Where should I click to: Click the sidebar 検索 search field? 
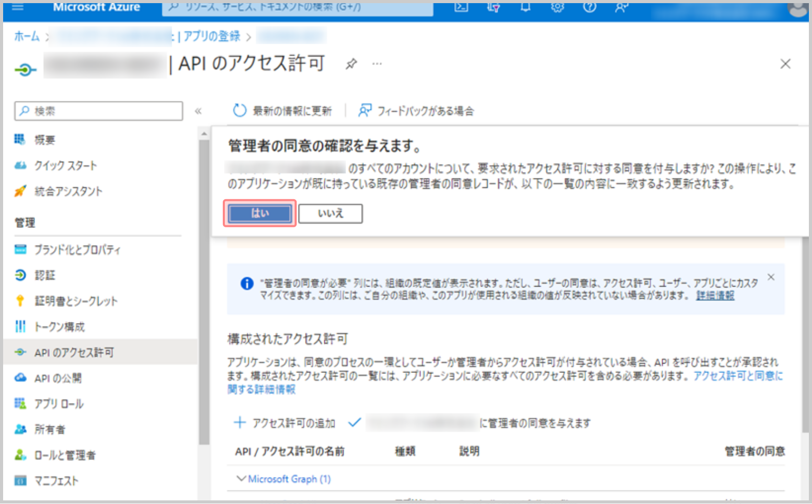[x=99, y=111]
